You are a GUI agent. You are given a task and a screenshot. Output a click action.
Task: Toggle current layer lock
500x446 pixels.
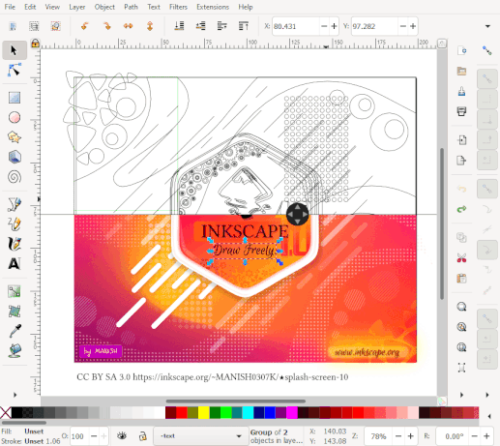click(x=143, y=436)
